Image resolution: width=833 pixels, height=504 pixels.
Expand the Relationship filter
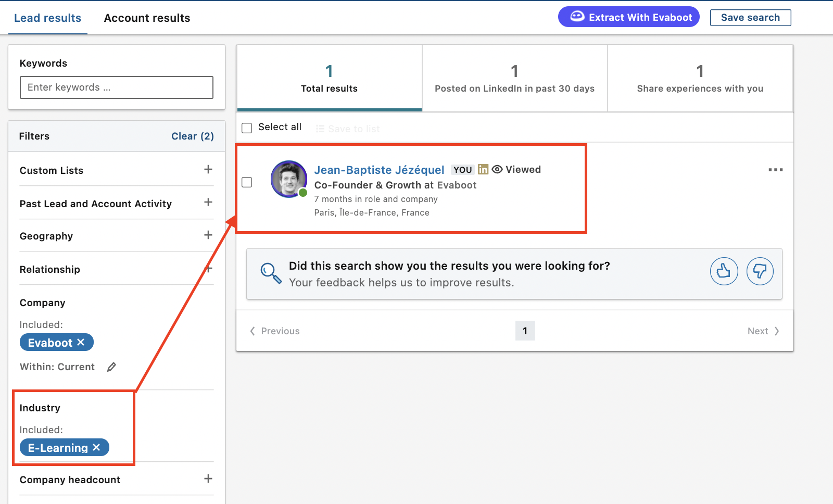[208, 269]
